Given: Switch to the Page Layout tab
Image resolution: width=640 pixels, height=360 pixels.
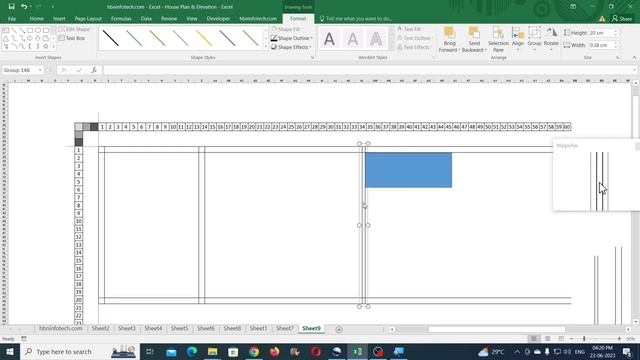Looking at the screenshot, I should tap(88, 19).
